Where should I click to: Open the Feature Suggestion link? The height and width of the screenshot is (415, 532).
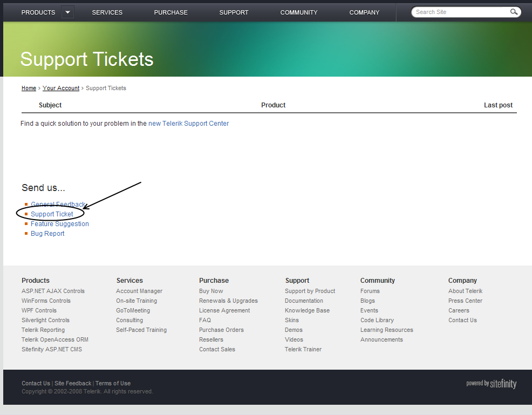60,224
